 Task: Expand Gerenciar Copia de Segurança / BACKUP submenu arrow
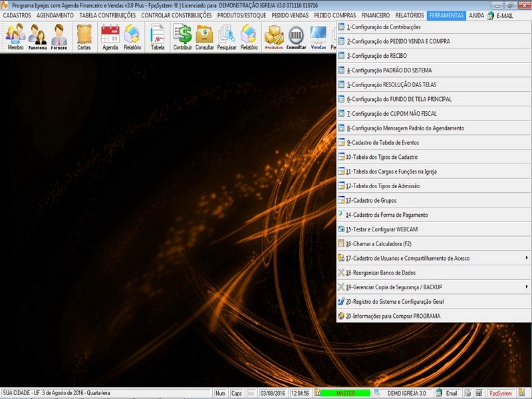526,287
